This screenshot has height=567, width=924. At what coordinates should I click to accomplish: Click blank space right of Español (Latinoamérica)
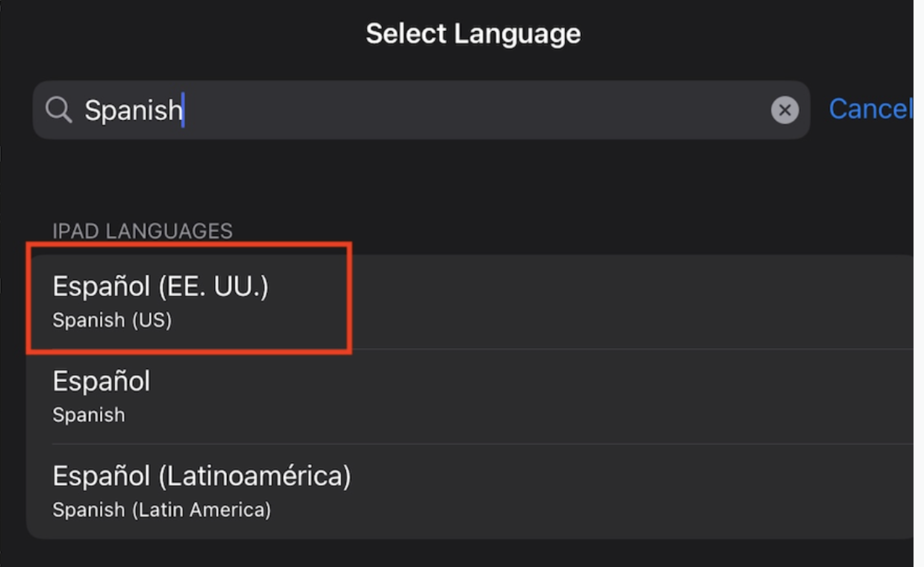click(x=615, y=491)
